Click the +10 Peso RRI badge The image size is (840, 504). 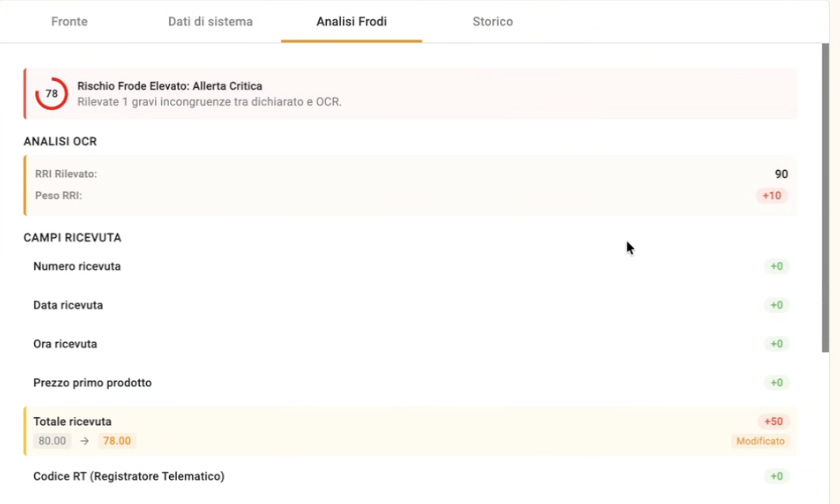coord(772,196)
